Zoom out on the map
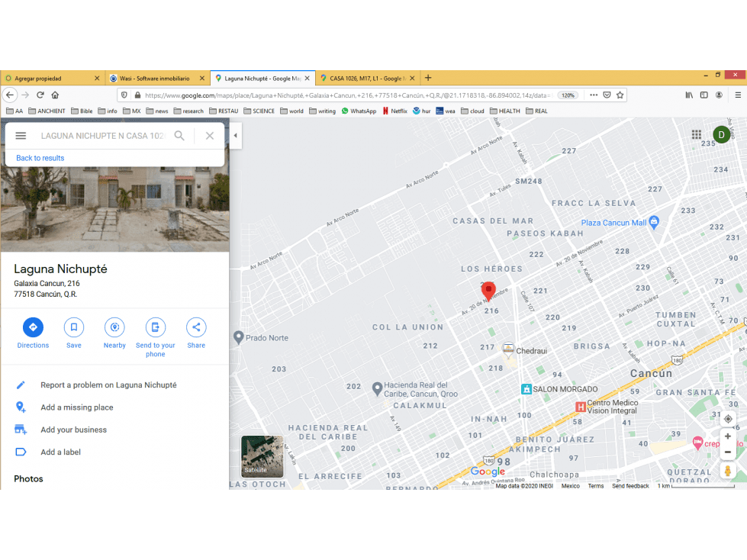Image resolution: width=747 pixels, height=560 pixels. click(728, 452)
